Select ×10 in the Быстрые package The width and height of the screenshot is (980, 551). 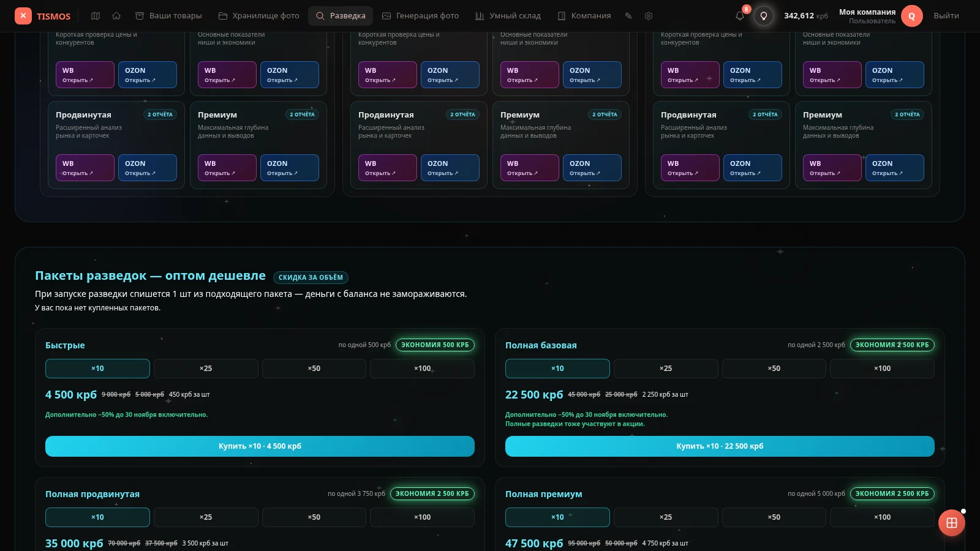(x=97, y=369)
